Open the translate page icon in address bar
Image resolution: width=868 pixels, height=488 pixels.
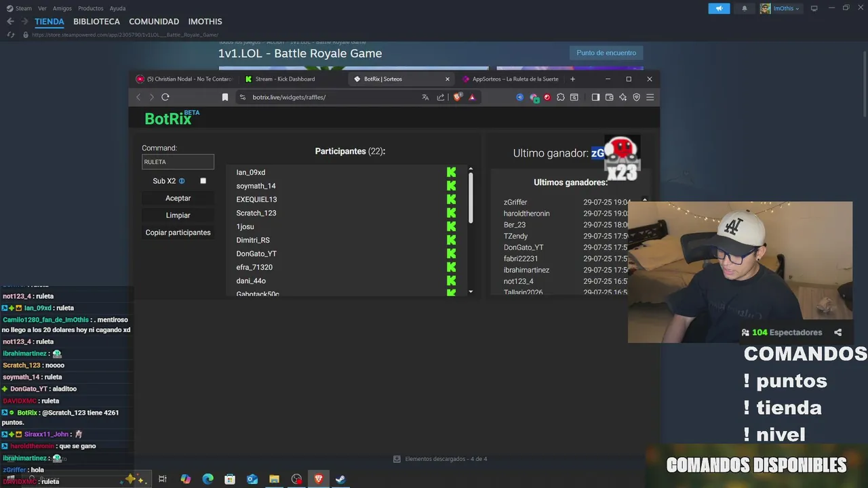(x=425, y=97)
